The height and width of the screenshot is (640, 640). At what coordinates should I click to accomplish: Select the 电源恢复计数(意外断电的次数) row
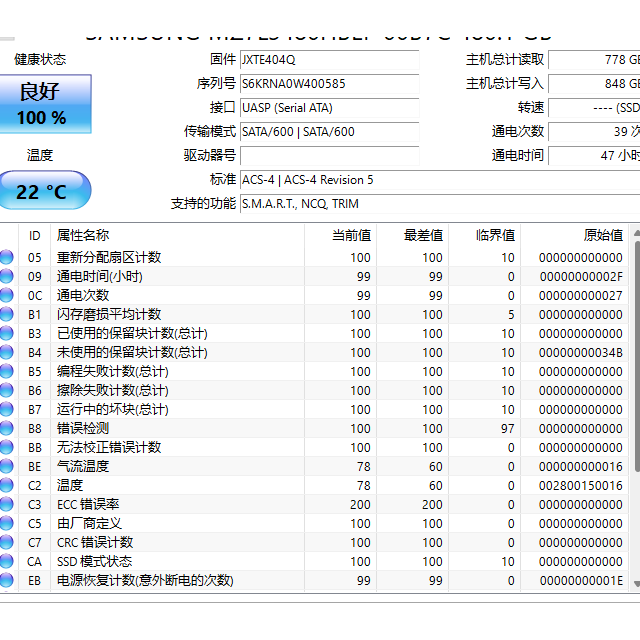click(x=314, y=580)
